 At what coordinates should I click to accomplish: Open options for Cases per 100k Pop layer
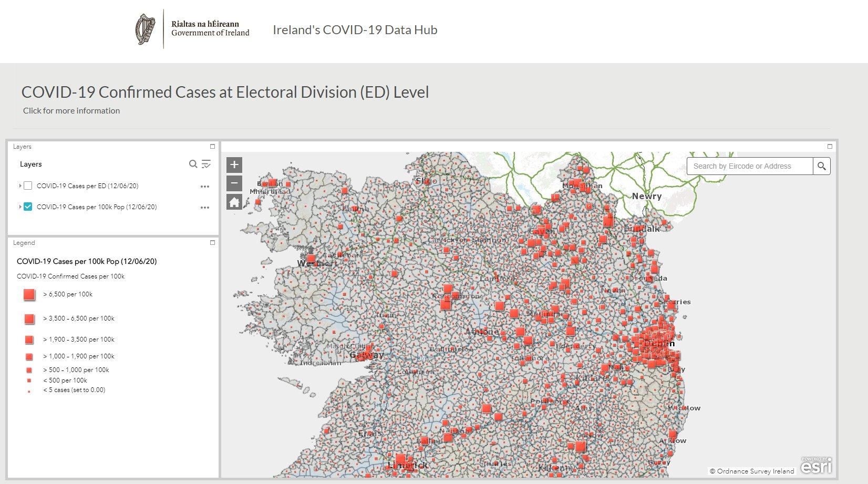pos(205,207)
